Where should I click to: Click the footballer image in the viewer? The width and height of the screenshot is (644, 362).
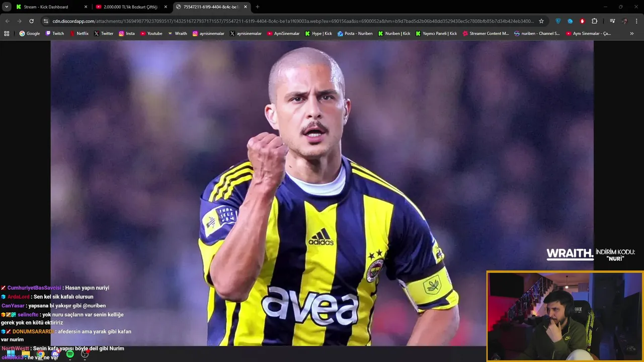pyautogui.click(x=322, y=193)
